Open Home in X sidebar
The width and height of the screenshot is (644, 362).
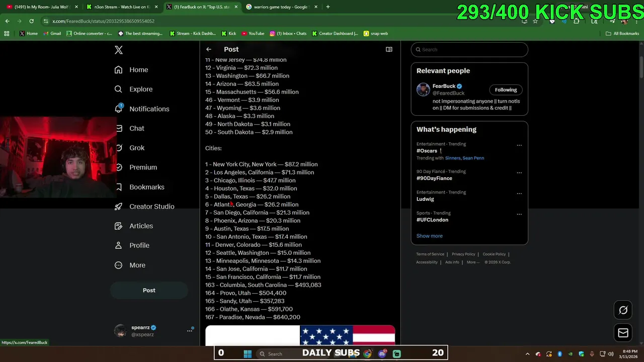131,70
